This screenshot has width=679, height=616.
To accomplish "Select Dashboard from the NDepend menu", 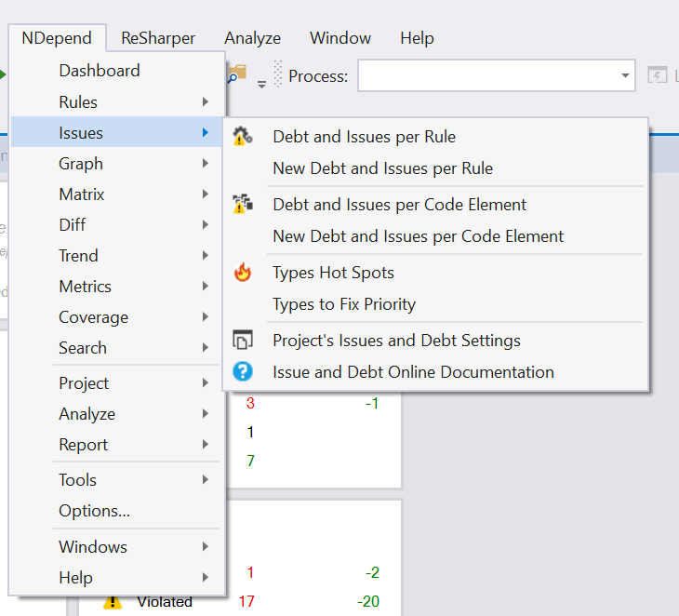I will (x=116, y=71).
